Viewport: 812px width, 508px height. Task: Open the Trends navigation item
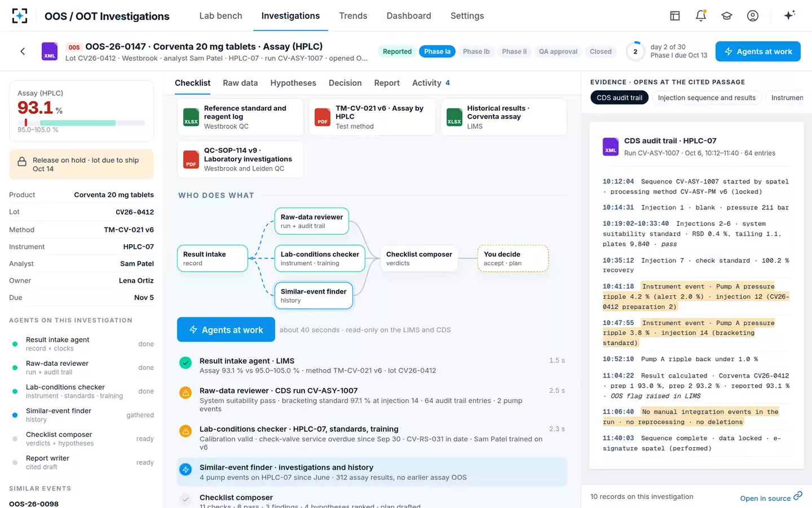[353, 16]
